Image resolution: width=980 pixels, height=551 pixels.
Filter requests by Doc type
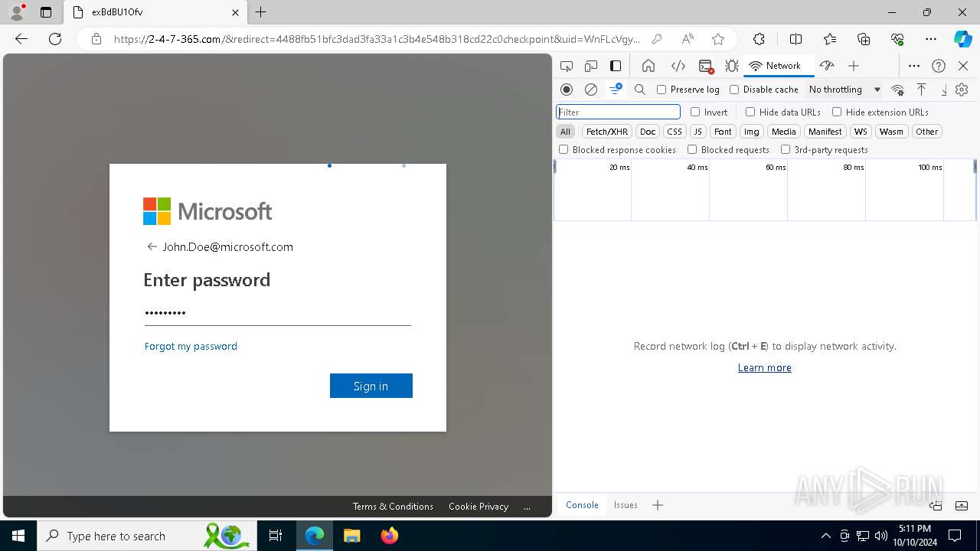point(648,132)
